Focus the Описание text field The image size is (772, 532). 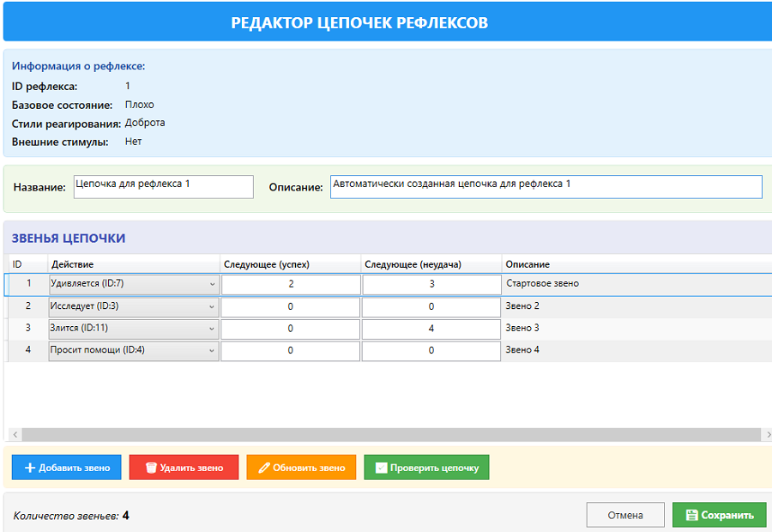click(x=546, y=187)
